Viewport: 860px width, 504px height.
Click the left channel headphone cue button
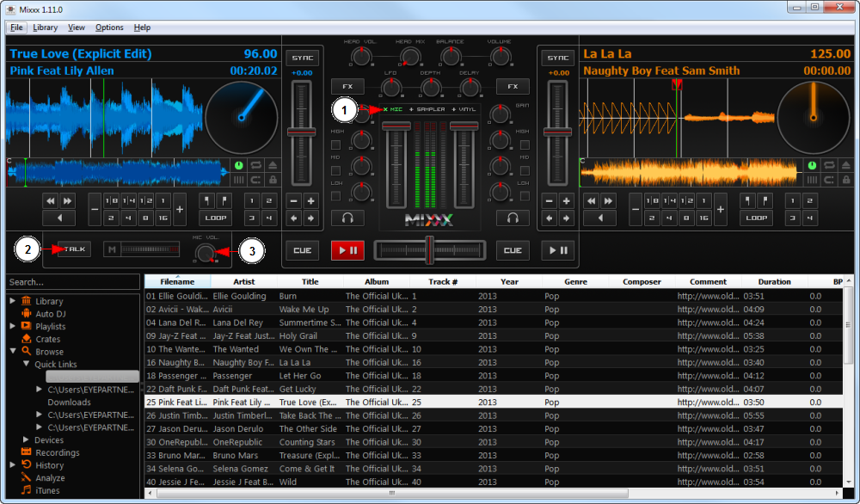coord(347,218)
